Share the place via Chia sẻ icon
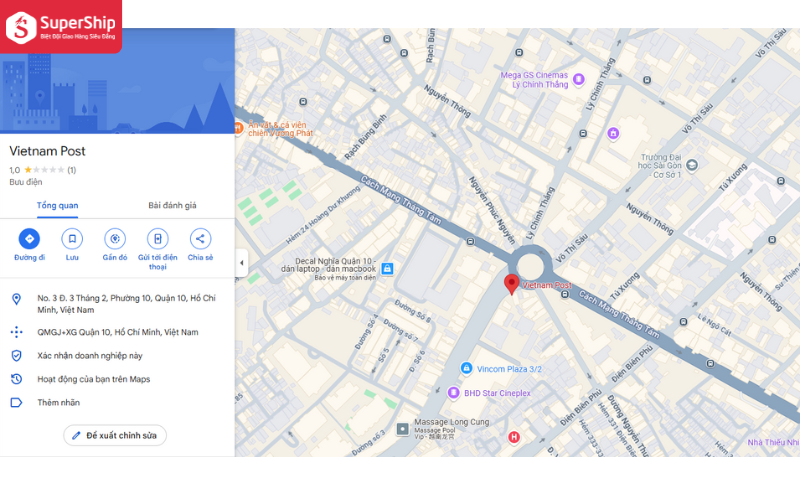The height and width of the screenshot is (500, 800). tap(200, 238)
